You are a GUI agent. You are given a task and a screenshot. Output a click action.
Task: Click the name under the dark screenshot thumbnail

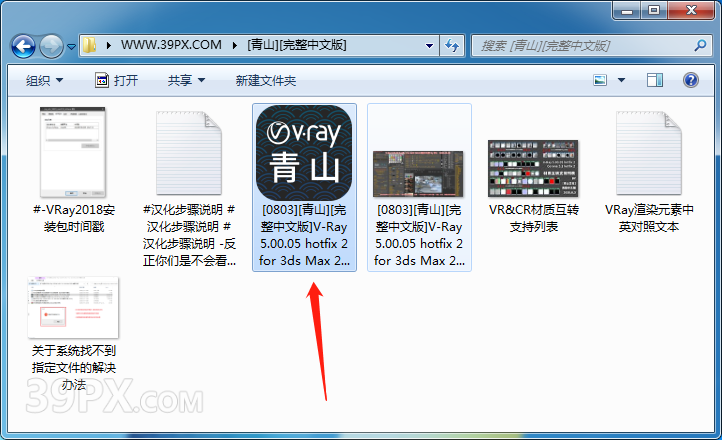pyautogui.click(x=419, y=235)
